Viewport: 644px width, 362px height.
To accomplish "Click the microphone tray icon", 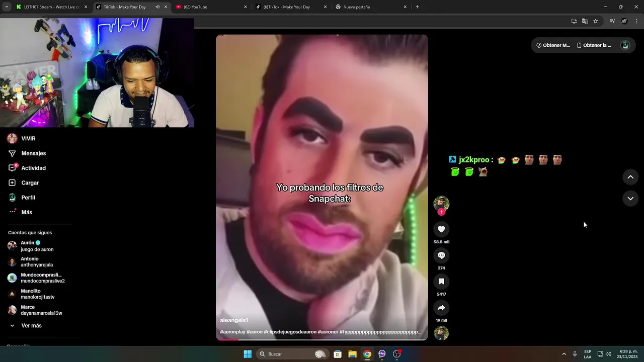I will [575, 354].
